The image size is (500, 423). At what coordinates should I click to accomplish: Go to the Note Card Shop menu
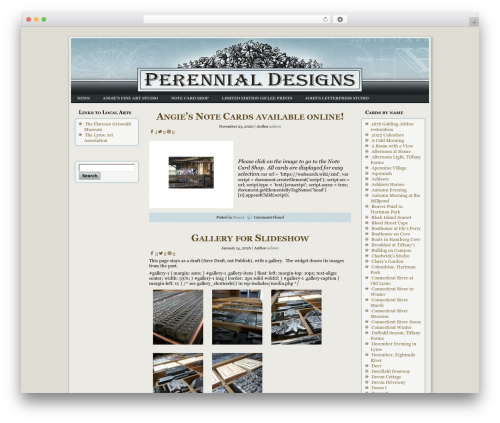(x=190, y=98)
